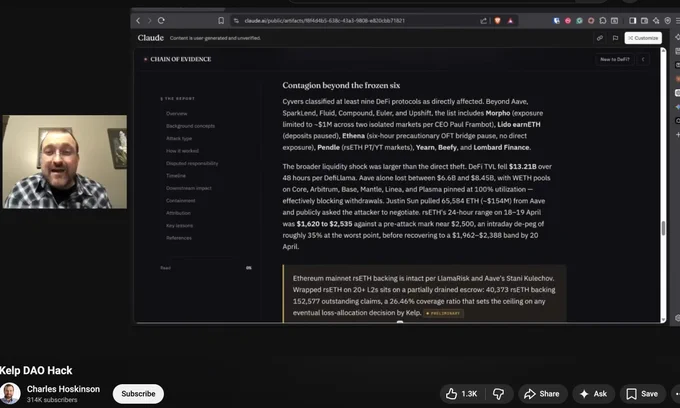Save the video to a playlist
This screenshot has height=408, width=680.
643,394
